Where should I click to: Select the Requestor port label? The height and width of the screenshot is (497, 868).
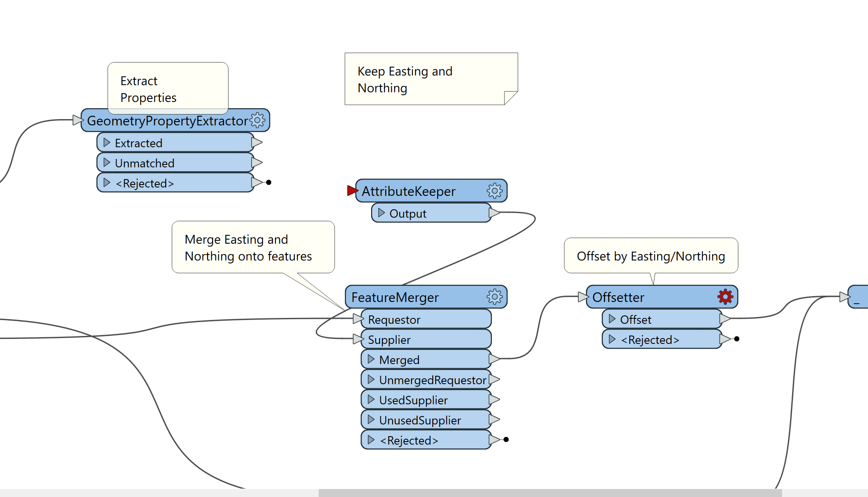[x=394, y=320]
